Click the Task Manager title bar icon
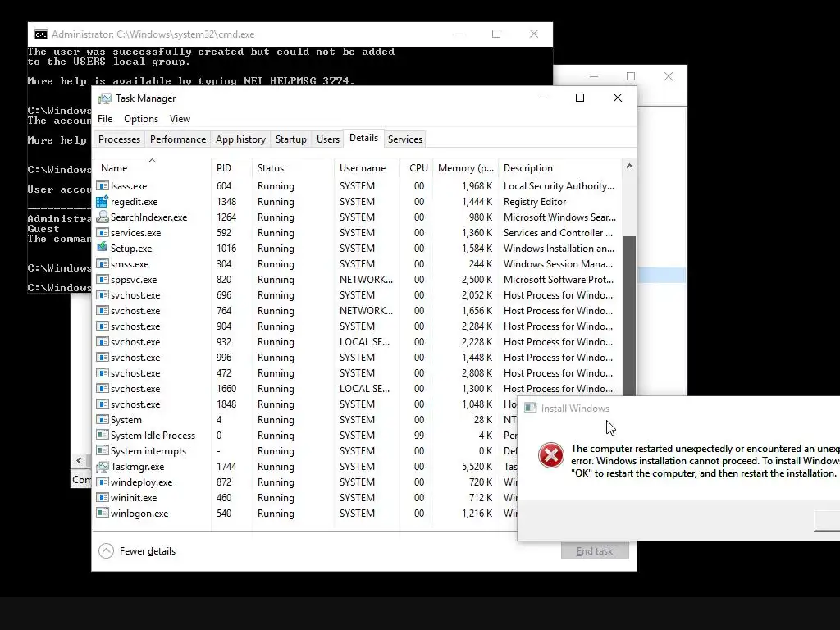This screenshot has height=630, width=840. (x=105, y=98)
